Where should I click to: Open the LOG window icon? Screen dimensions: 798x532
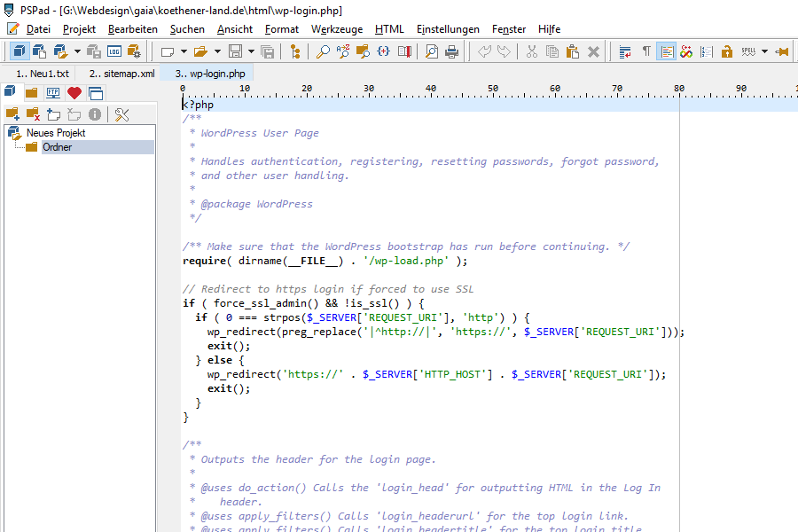[x=114, y=51]
